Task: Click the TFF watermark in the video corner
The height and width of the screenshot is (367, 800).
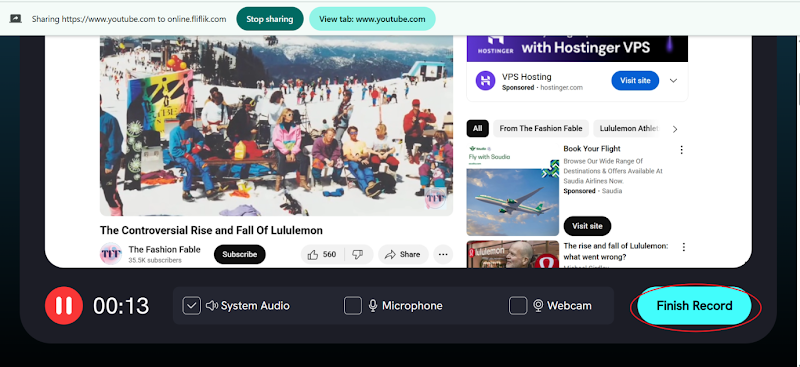Action: tap(435, 198)
